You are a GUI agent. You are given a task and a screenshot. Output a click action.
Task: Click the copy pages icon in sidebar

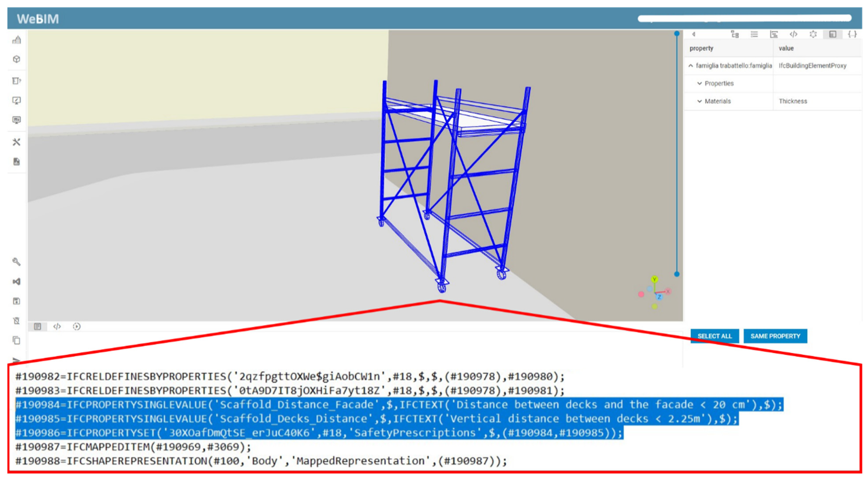pos(17,340)
